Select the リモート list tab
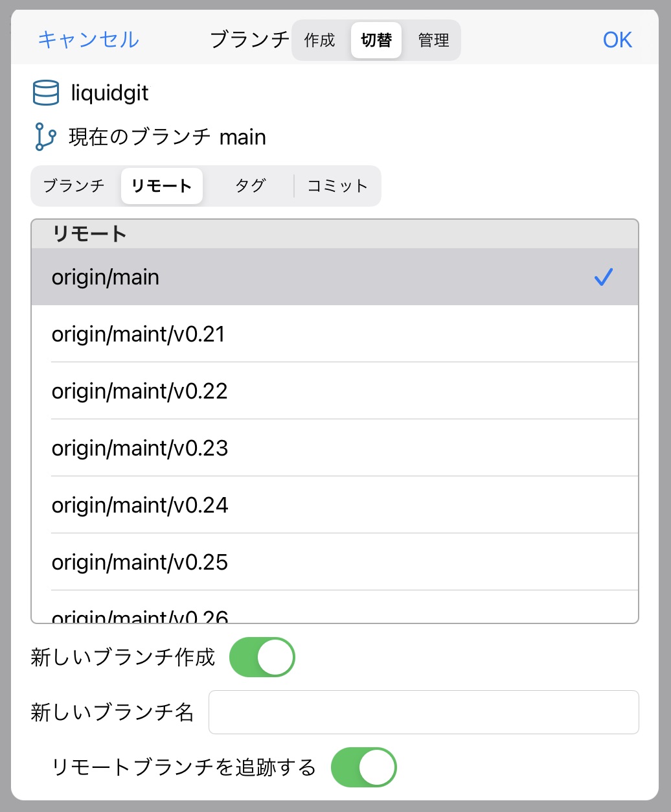Image resolution: width=671 pixels, height=812 pixels. coord(161,186)
